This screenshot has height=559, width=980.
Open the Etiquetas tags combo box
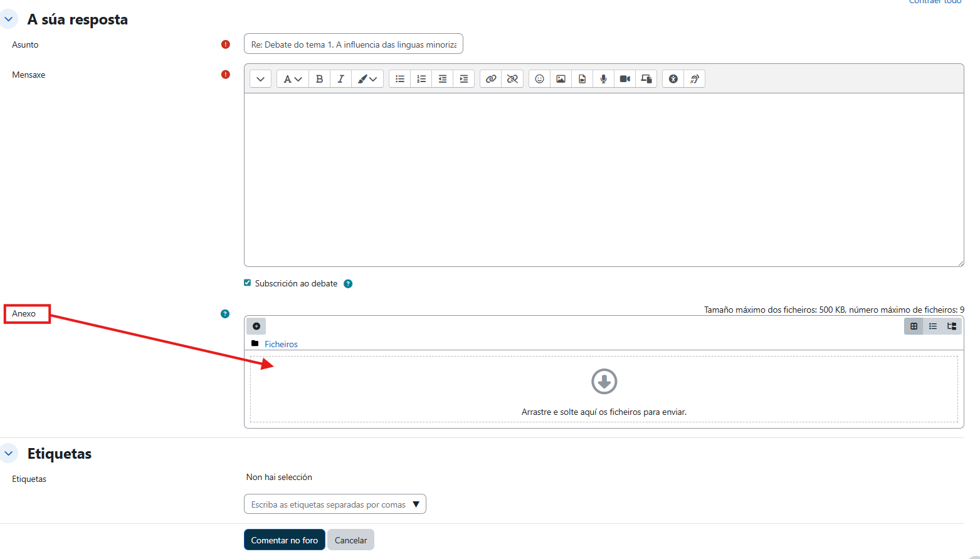click(x=335, y=504)
